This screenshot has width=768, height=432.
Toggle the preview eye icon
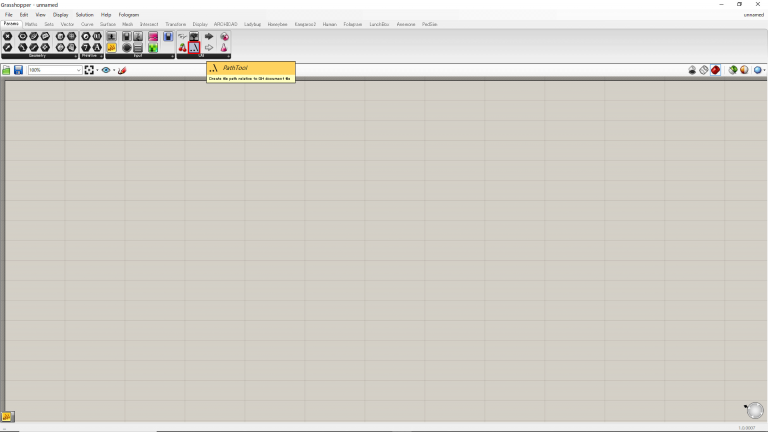(x=106, y=70)
